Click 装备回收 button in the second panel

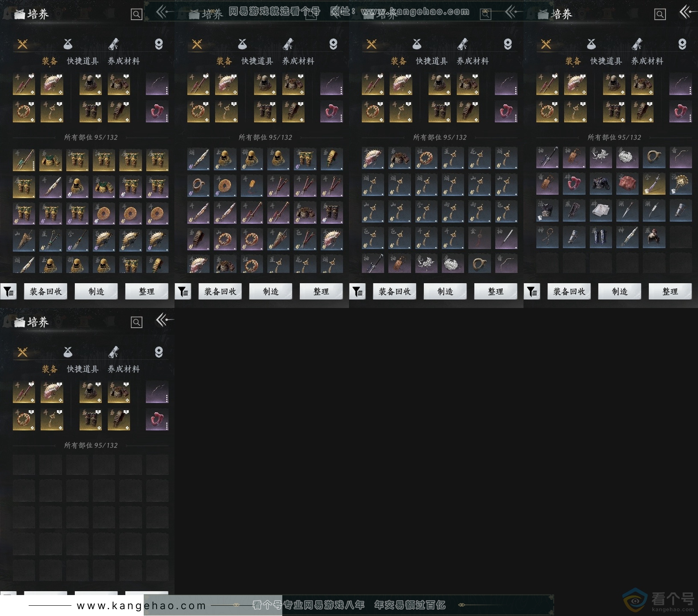220,291
